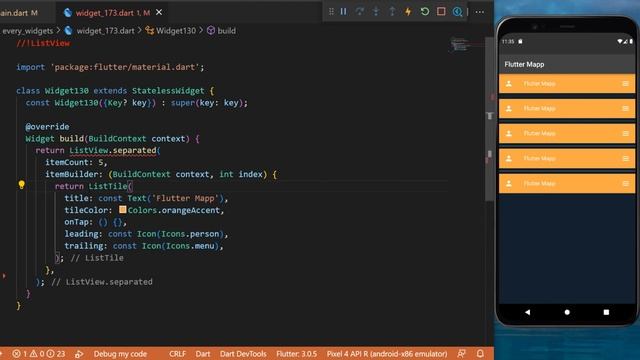This screenshot has width=640, height=360.
Task: Grab the debug toolbar drag handle
Action: coord(331,12)
